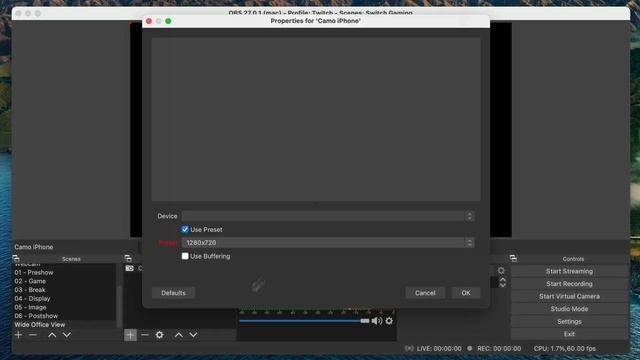Click the REC status dot indicator
The image size is (640, 360).
pyautogui.click(x=470, y=348)
